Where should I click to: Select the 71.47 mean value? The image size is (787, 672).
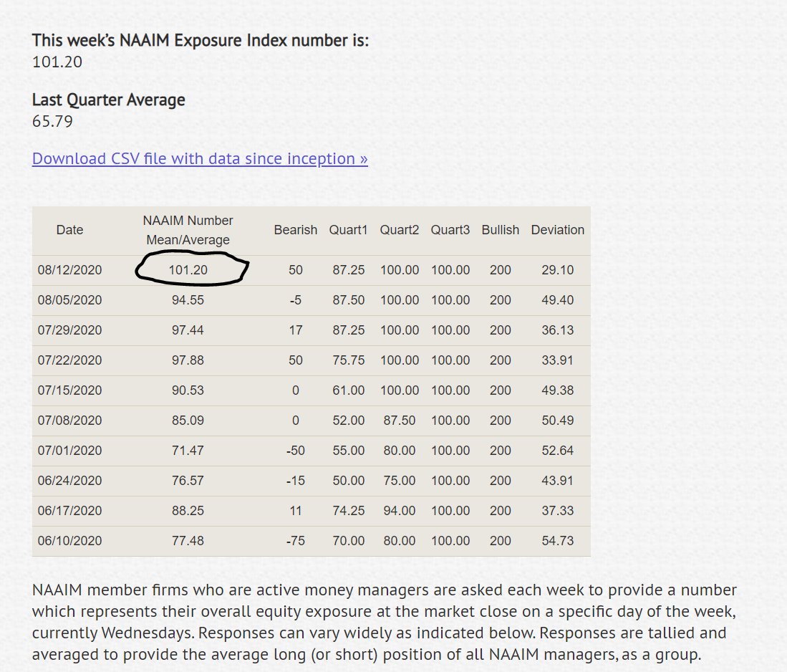tap(188, 451)
